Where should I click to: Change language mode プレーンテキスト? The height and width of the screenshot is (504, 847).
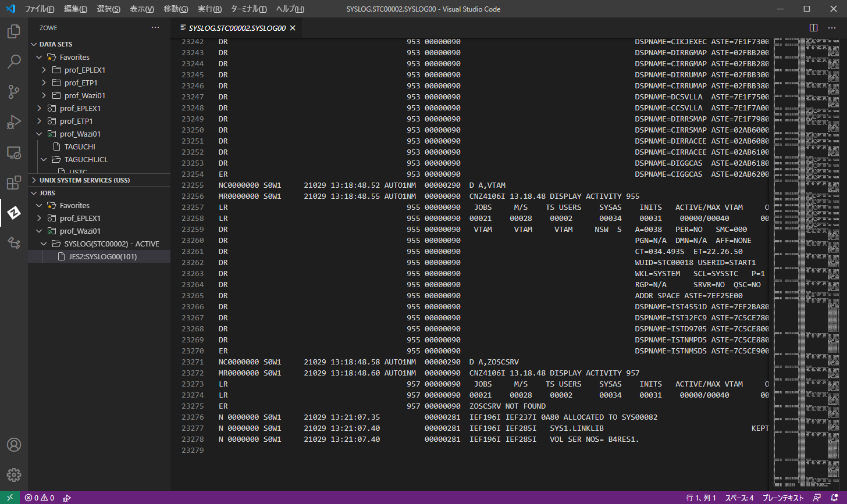point(782,498)
